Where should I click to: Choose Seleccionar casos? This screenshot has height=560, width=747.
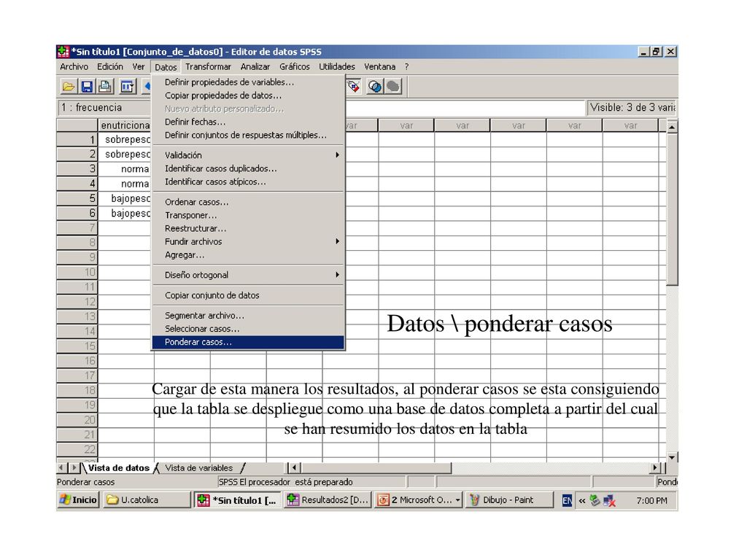(248, 329)
